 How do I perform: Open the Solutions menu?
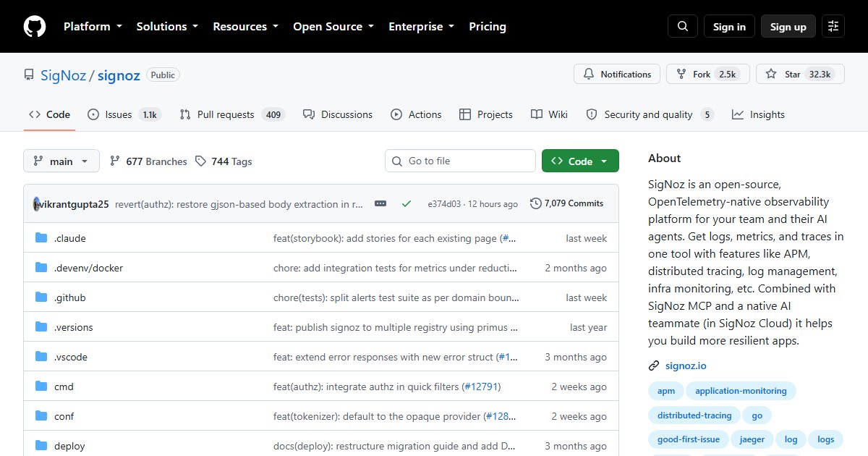coord(167,27)
